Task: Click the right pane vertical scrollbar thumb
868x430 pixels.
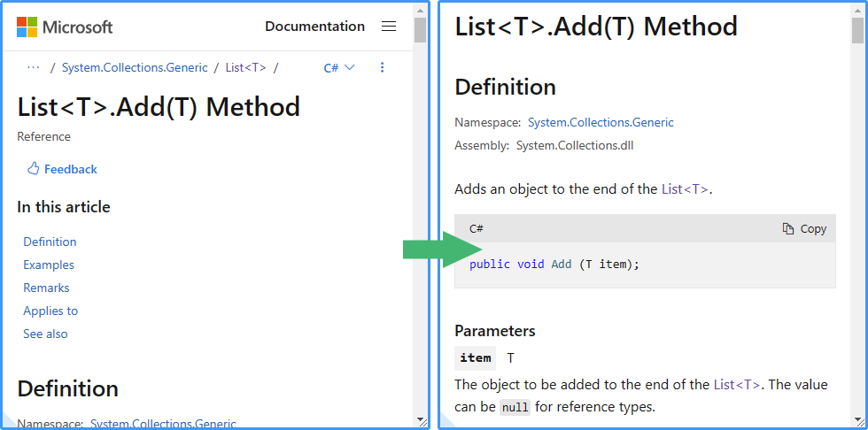Action: point(857,30)
